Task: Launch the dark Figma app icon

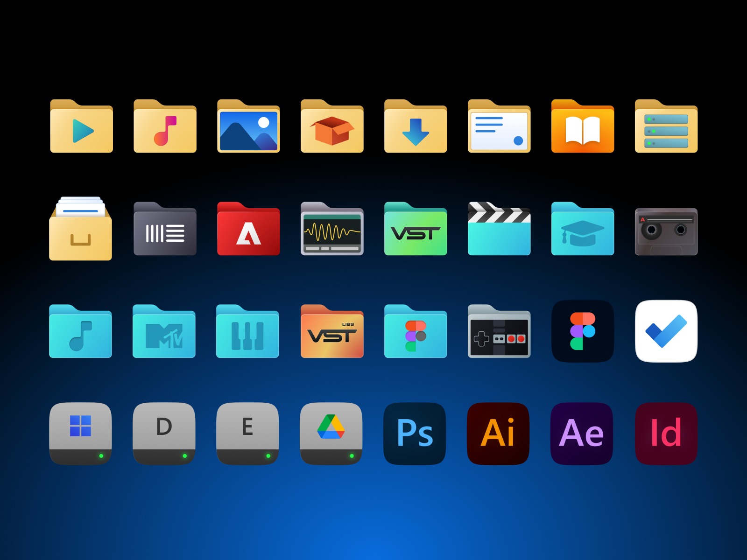Action: point(583,331)
